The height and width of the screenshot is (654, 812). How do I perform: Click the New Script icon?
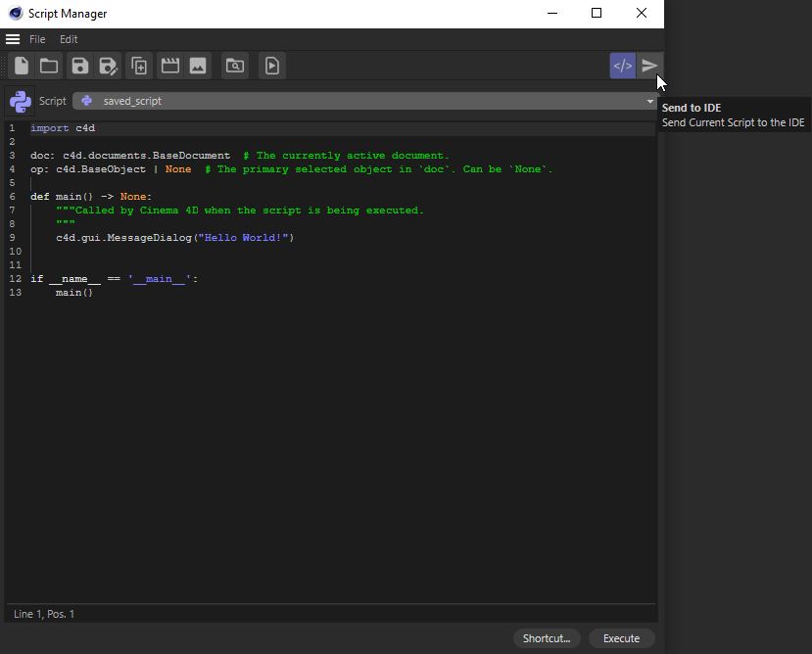21,66
